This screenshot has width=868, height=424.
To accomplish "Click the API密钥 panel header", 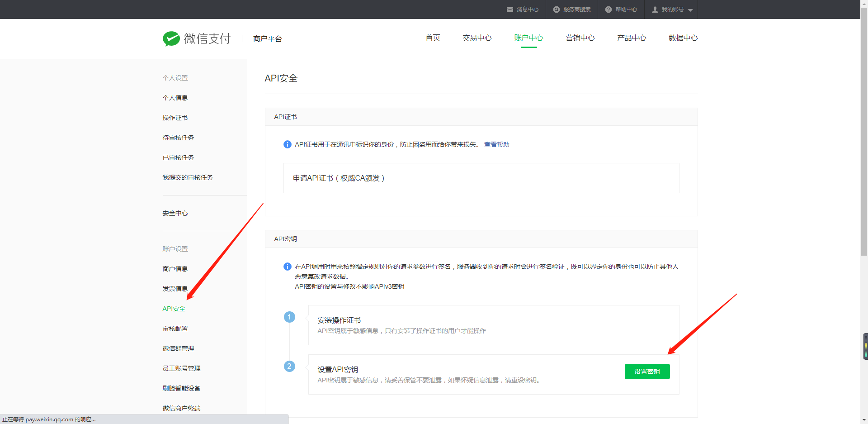I will tap(481, 239).
